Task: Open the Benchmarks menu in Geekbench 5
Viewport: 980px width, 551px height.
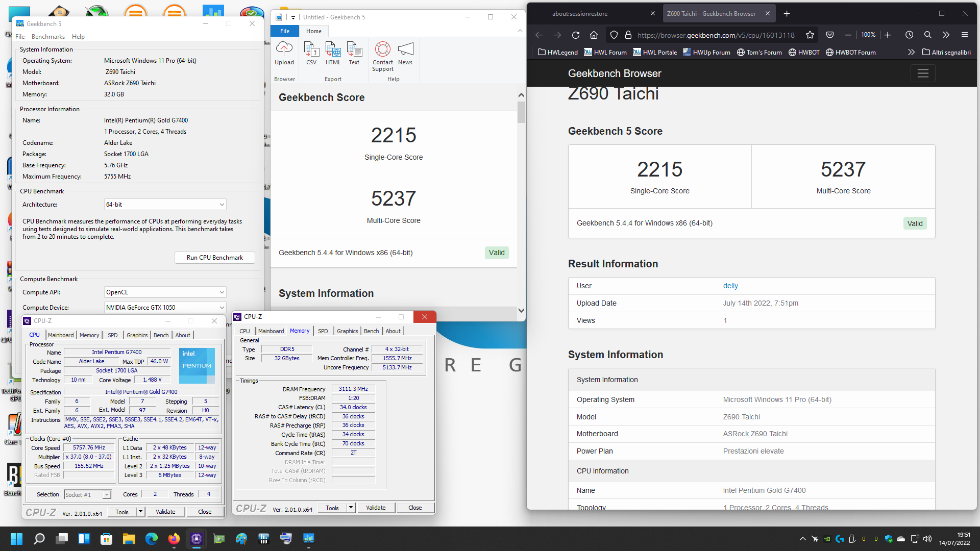Action: click(x=48, y=37)
